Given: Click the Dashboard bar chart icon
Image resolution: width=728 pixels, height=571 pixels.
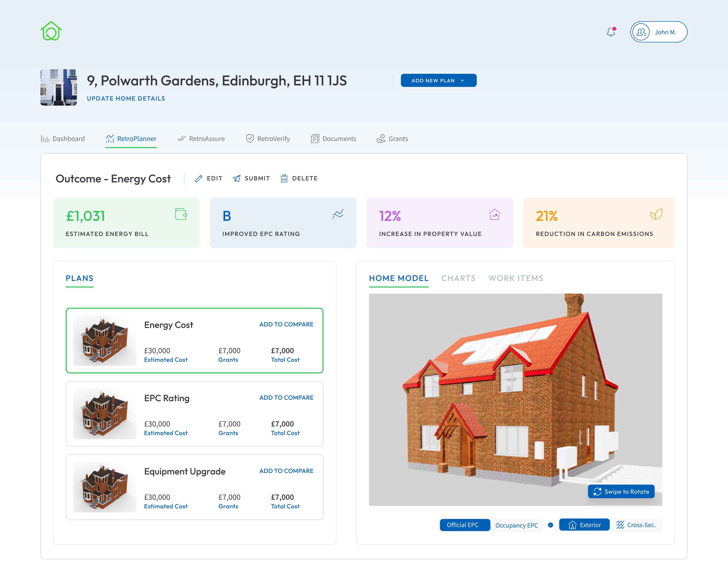Looking at the screenshot, I should (x=45, y=139).
